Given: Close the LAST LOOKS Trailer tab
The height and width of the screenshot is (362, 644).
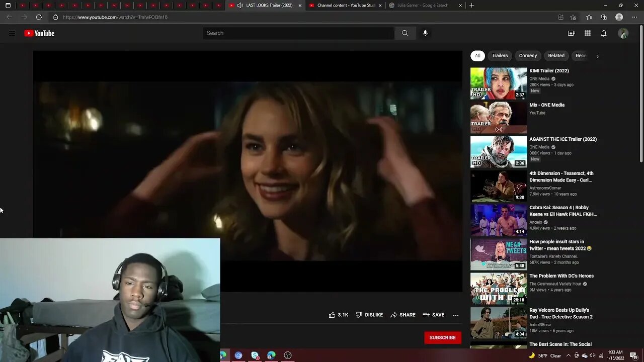Looking at the screenshot, I should (300, 6).
